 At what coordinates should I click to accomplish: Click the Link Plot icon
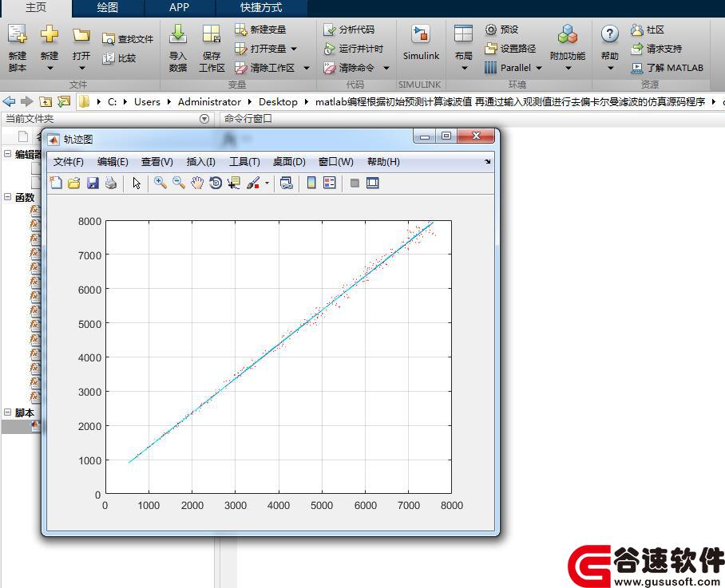point(287,183)
